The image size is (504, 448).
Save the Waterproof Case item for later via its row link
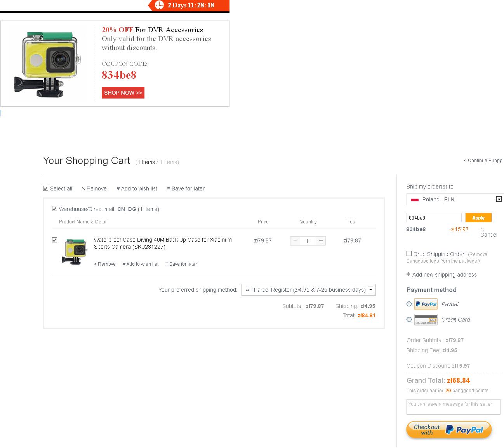[181, 264]
